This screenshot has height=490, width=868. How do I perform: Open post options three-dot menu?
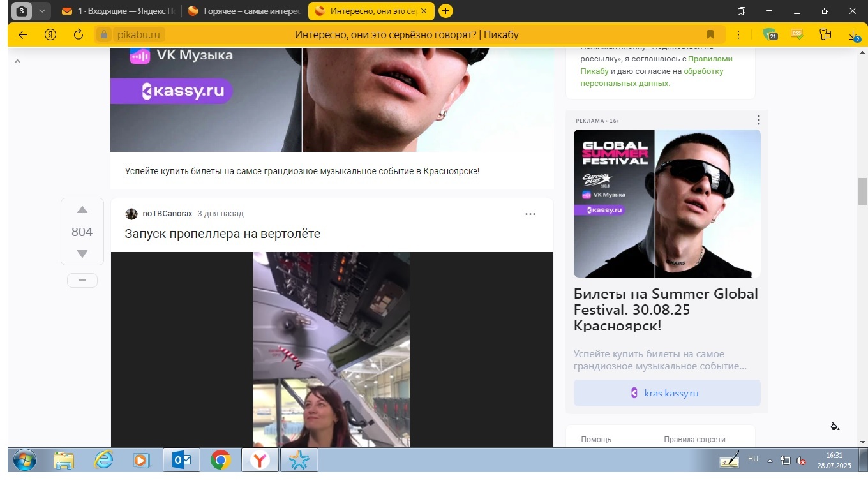[530, 214]
